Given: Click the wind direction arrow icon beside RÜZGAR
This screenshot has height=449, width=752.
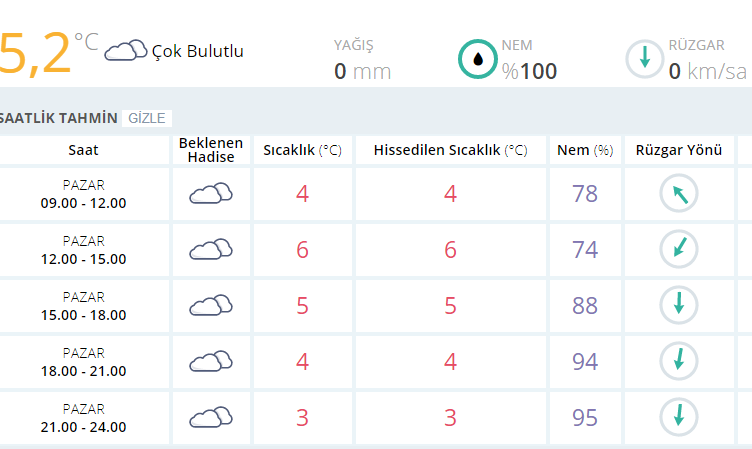Looking at the screenshot, I should pos(645,59).
